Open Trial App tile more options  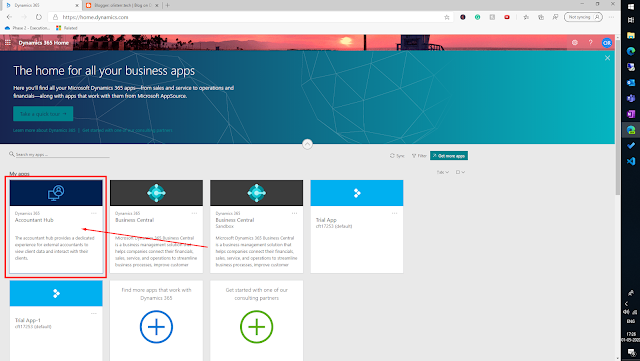394,213
